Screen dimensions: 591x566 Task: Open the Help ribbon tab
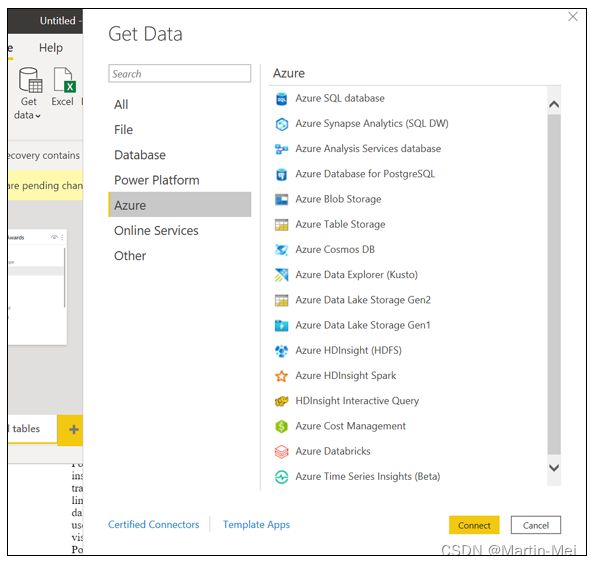[51, 48]
